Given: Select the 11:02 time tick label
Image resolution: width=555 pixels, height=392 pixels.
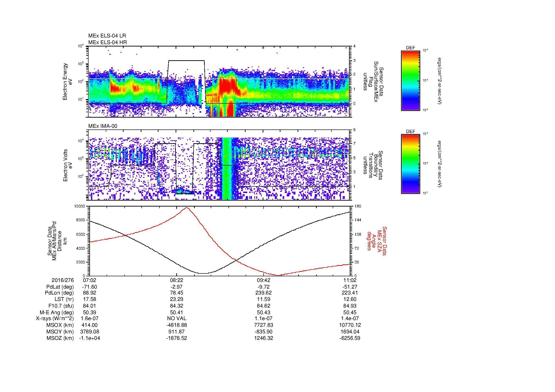Looking at the screenshot, I should coord(350,280).
